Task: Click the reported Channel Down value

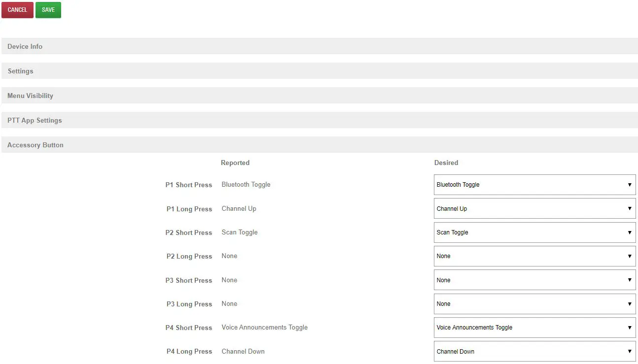Action: pyautogui.click(x=243, y=352)
